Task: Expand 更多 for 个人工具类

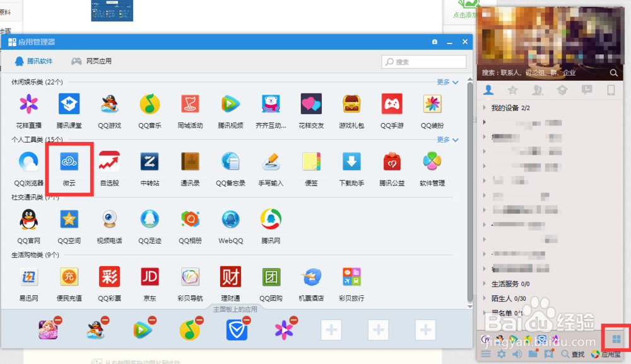Action: click(447, 139)
